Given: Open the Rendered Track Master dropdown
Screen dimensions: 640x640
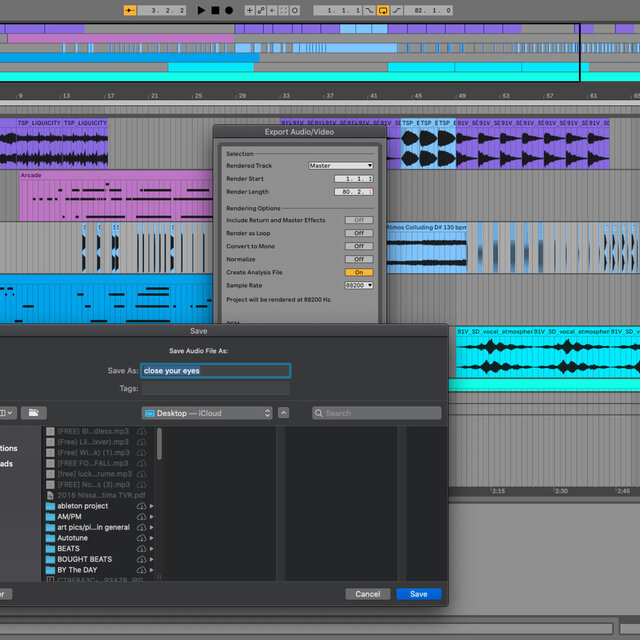Looking at the screenshot, I should 340,165.
